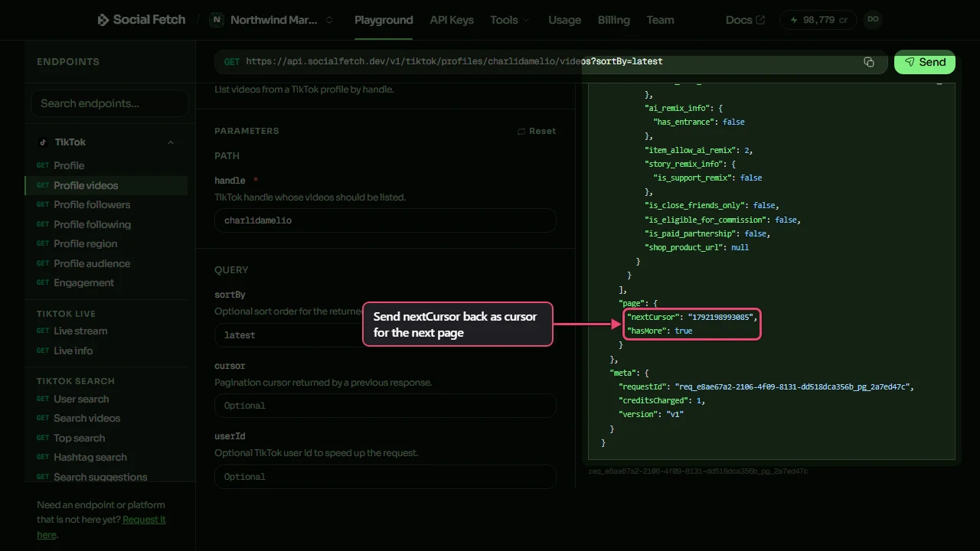Navigate to the Team tab
The height and width of the screenshot is (551, 980).
660,20
